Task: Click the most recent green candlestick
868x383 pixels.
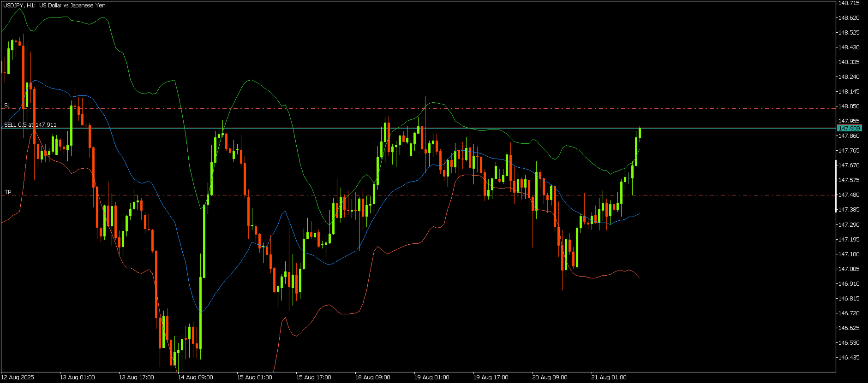Action: click(640, 133)
